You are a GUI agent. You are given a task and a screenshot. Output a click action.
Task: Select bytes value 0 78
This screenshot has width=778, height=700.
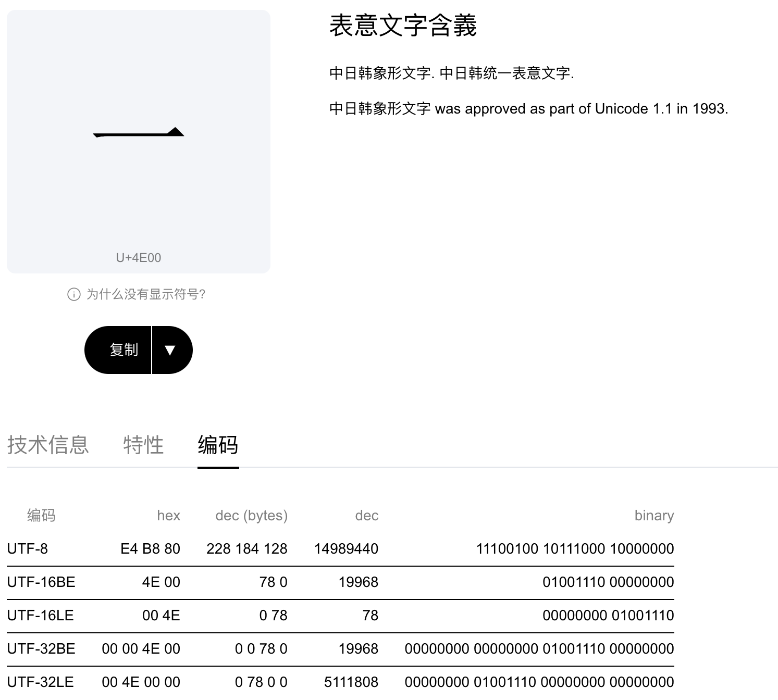point(274,616)
